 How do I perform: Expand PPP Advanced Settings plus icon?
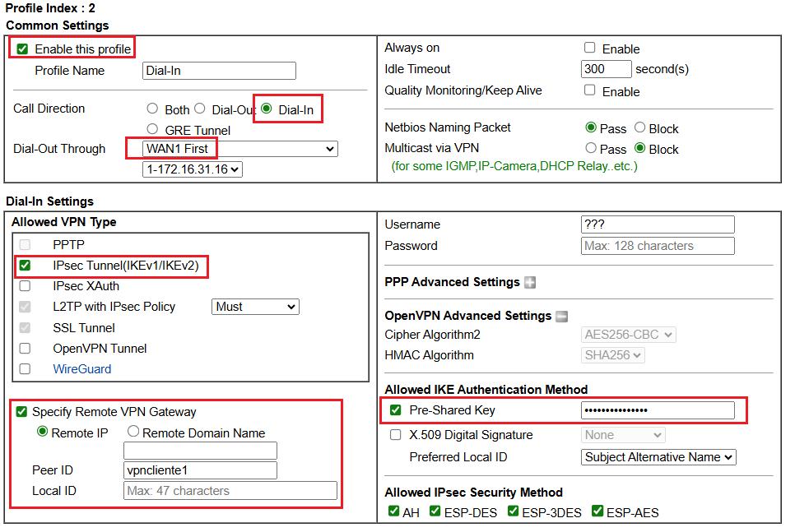[x=530, y=283]
